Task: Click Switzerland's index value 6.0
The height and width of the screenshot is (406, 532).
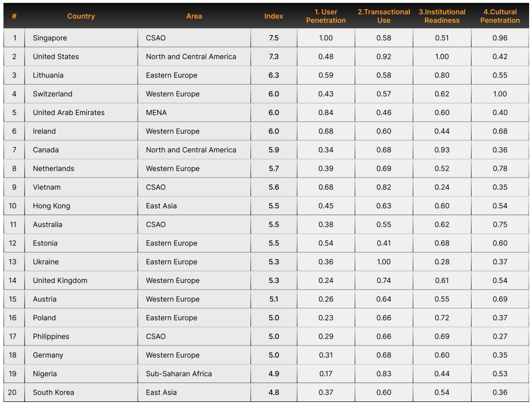Action: [273, 94]
